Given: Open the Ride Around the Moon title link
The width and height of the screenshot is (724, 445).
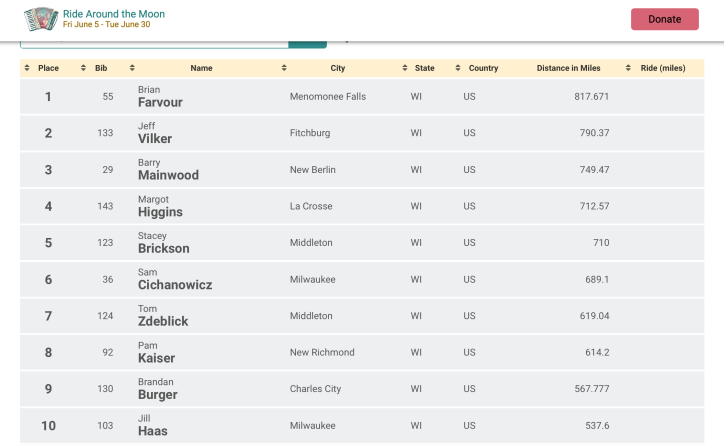Looking at the screenshot, I should [114, 14].
